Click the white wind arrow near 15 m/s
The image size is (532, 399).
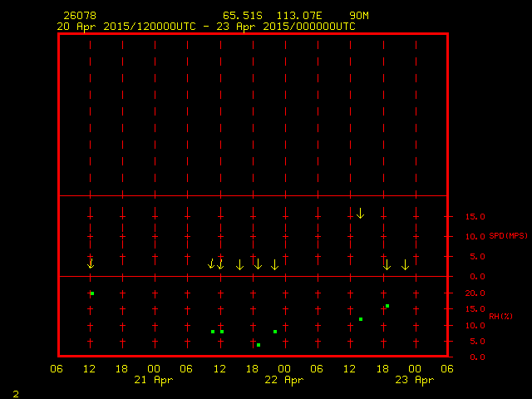click(x=360, y=214)
